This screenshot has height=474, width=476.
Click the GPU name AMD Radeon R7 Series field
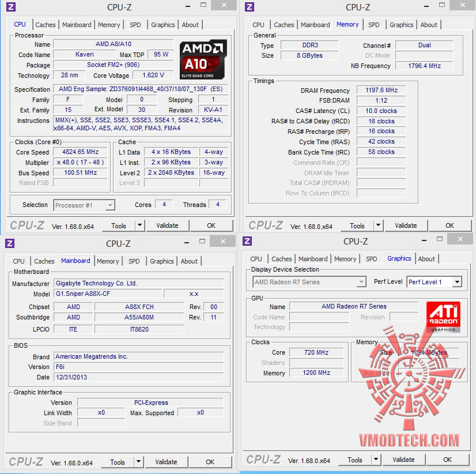pyautogui.click(x=354, y=306)
